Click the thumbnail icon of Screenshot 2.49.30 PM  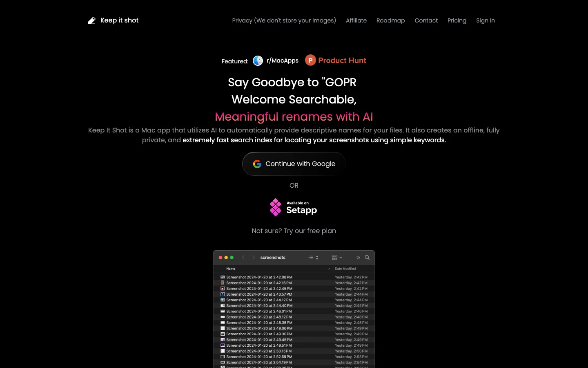[223, 334]
